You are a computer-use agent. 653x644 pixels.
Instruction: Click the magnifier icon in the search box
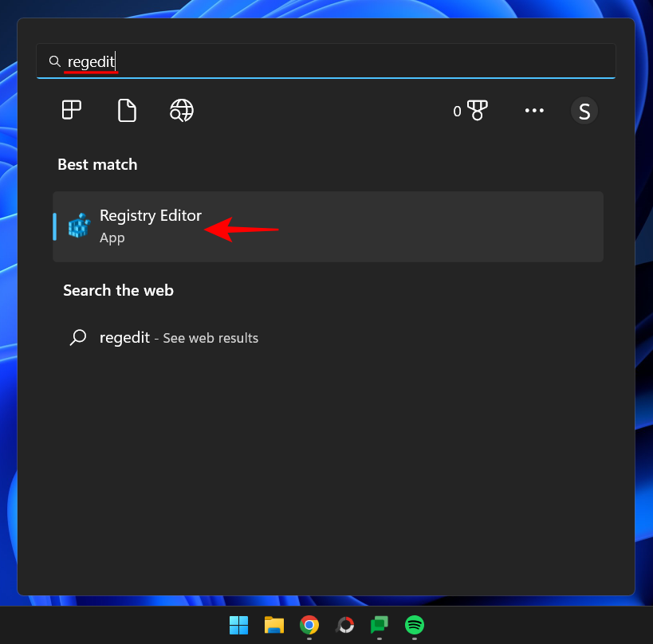pyautogui.click(x=54, y=61)
